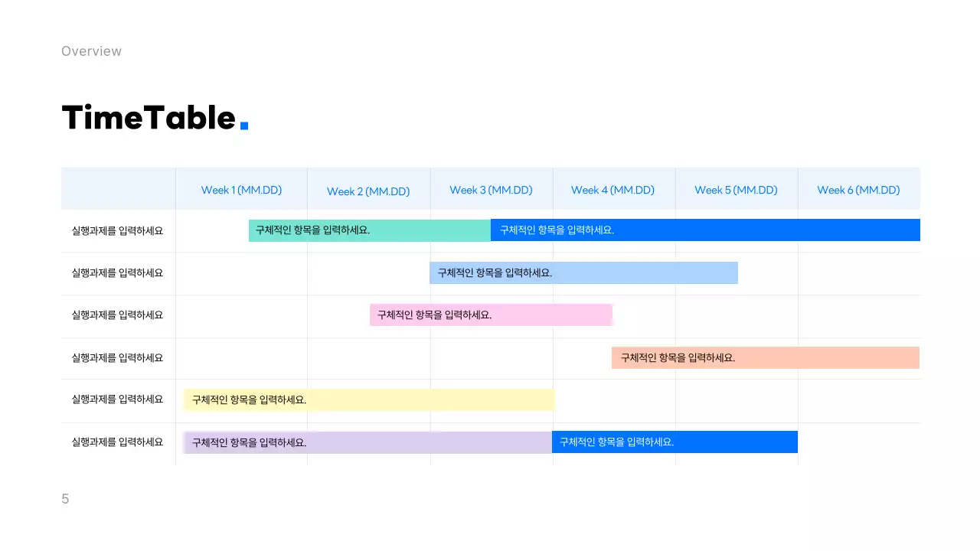Click the Week 5 (MM.DD) header
Viewport: 980px width, 551px height.
point(736,190)
